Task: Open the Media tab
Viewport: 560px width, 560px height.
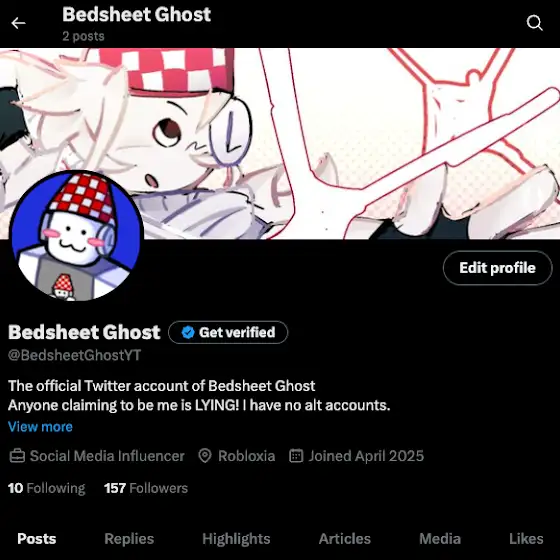Action: tap(440, 539)
